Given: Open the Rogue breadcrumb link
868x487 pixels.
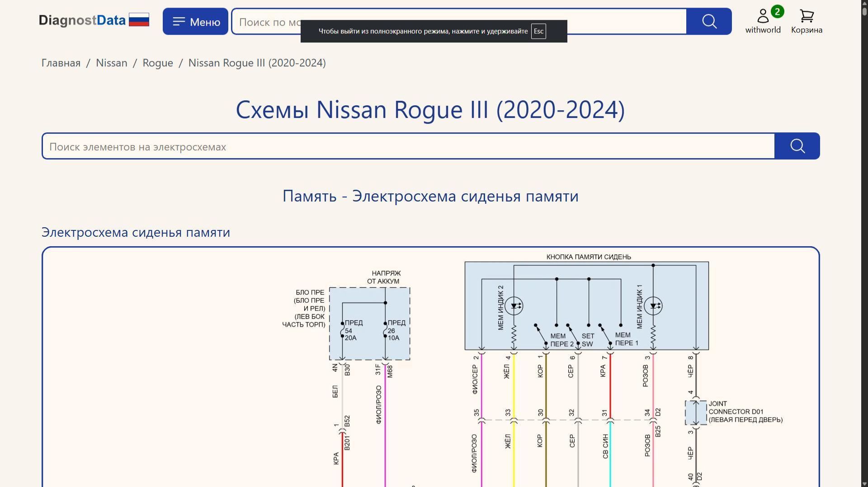Looking at the screenshot, I should click(x=157, y=63).
